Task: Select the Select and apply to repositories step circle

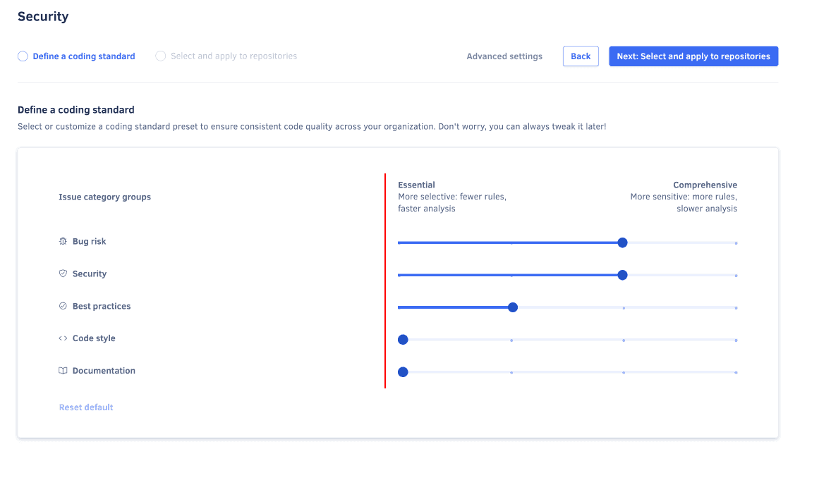Action: tap(161, 56)
